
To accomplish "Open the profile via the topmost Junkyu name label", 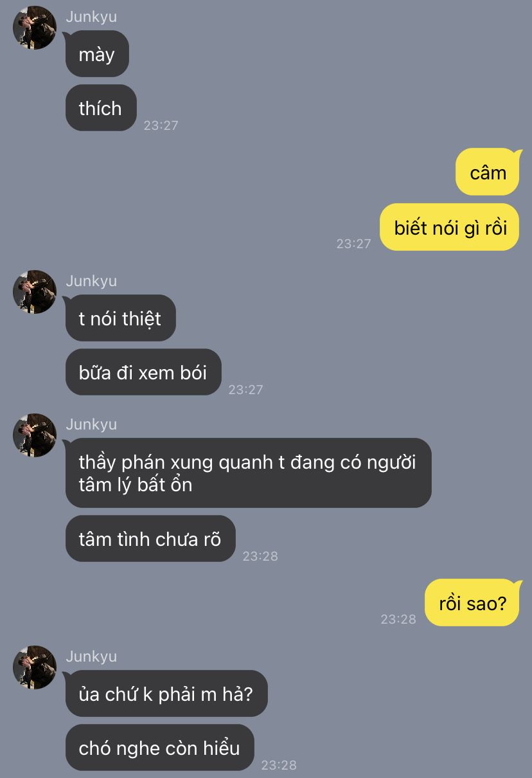I will point(91,17).
